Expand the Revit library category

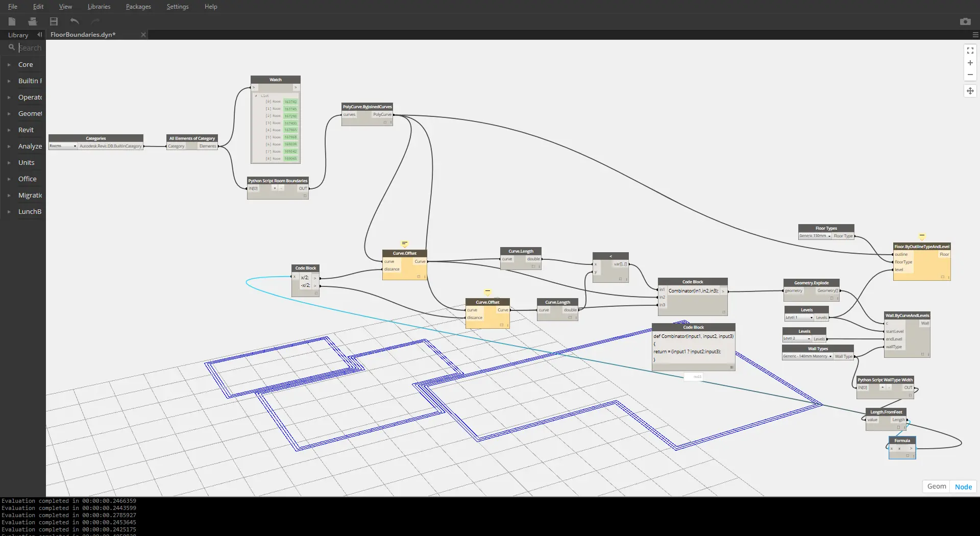tap(26, 130)
